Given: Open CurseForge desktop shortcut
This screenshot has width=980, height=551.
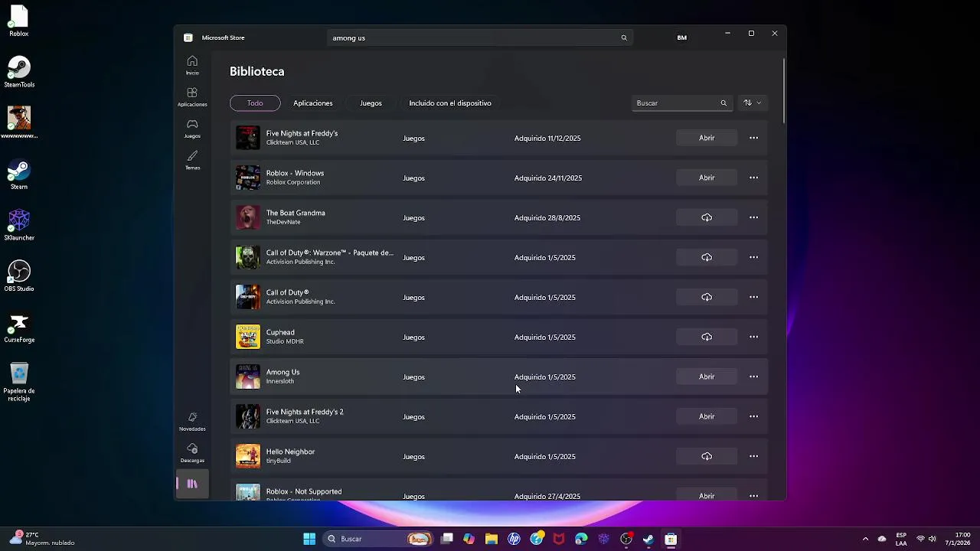Looking at the screenshot, I should [x=19, y=328].
